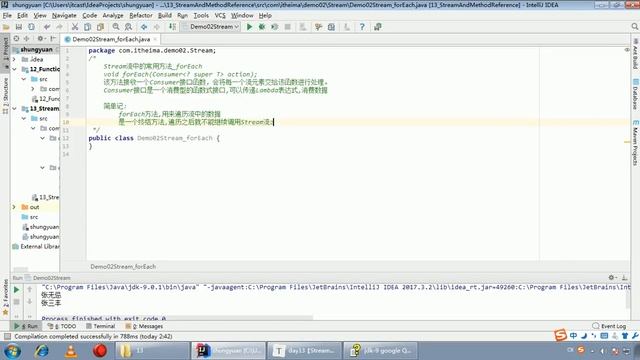Image resolution: width=640 pixels, height=360 pixels.
Task: Rerun program in Run panel
Action: (x=16, y=290)
